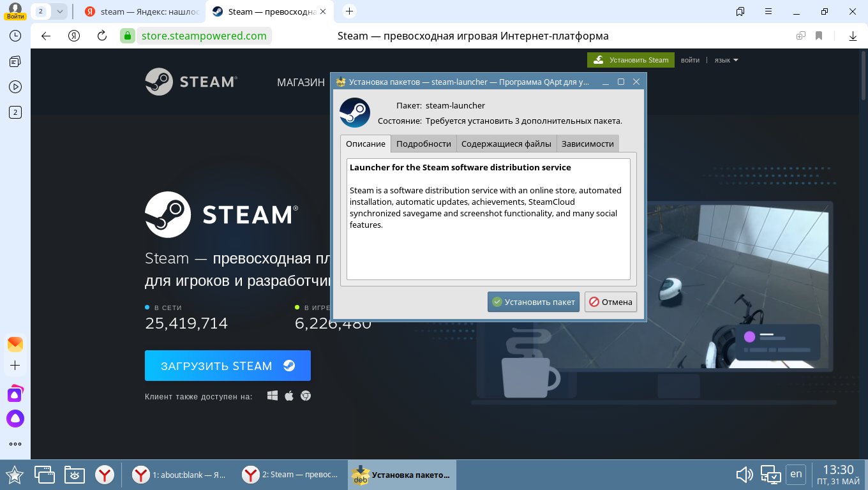The width and height of the screenshot is (868, 490).
Task: Launch Yandex Browser from taskbar shortcut
Action: tap(105, 475)
